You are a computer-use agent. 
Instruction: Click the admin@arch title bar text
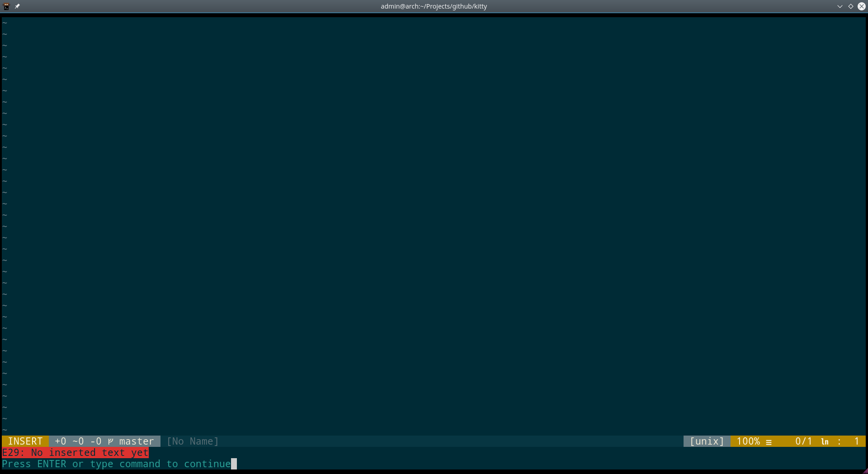[434, 6]
